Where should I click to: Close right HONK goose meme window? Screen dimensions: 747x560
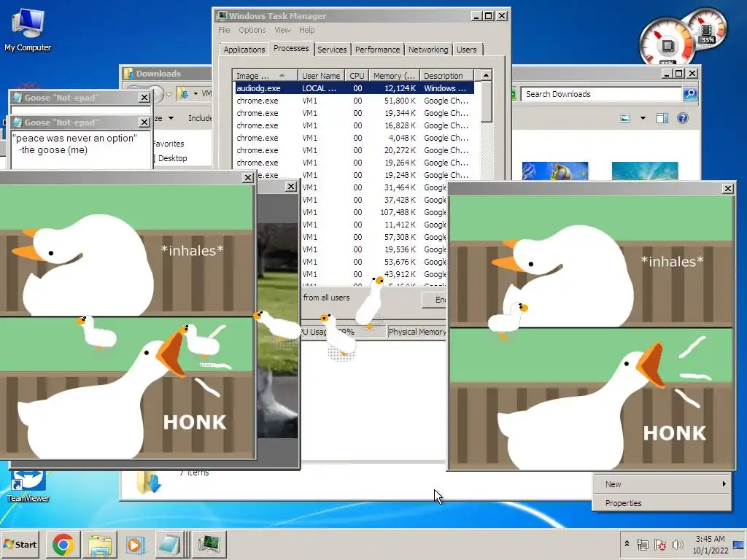(x=728, y=189)
